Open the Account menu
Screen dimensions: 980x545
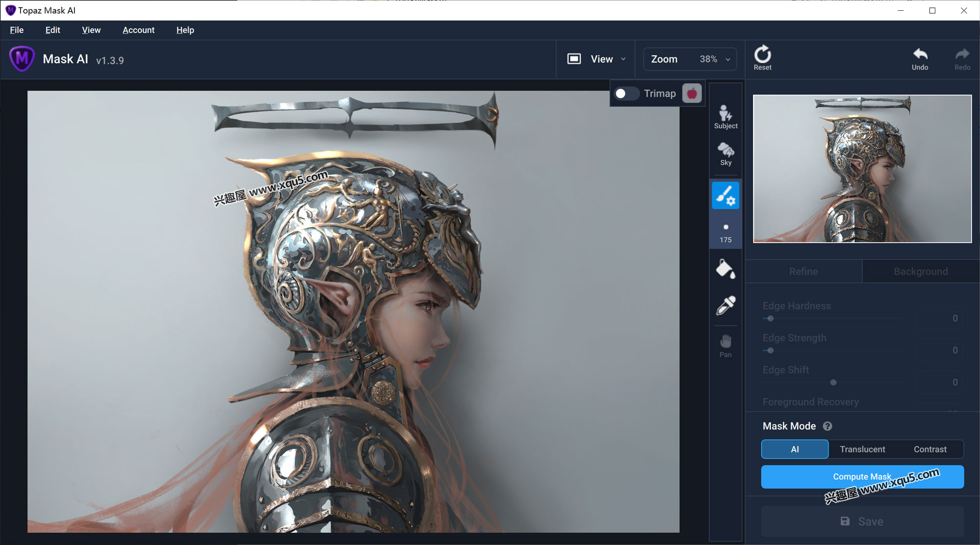138,30
